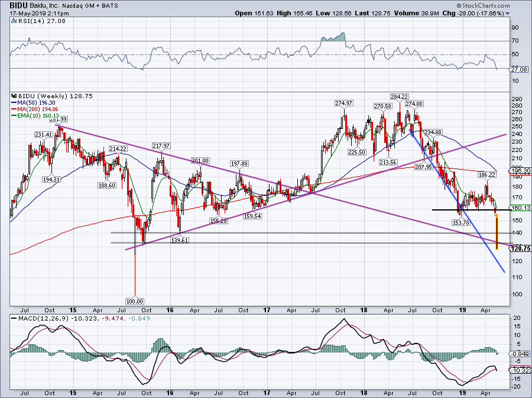The height and width of the screenshot is (398, 532).
Task: Click the 231.41 peak price label
Action: pyautogui.click(x=43, y=135)
